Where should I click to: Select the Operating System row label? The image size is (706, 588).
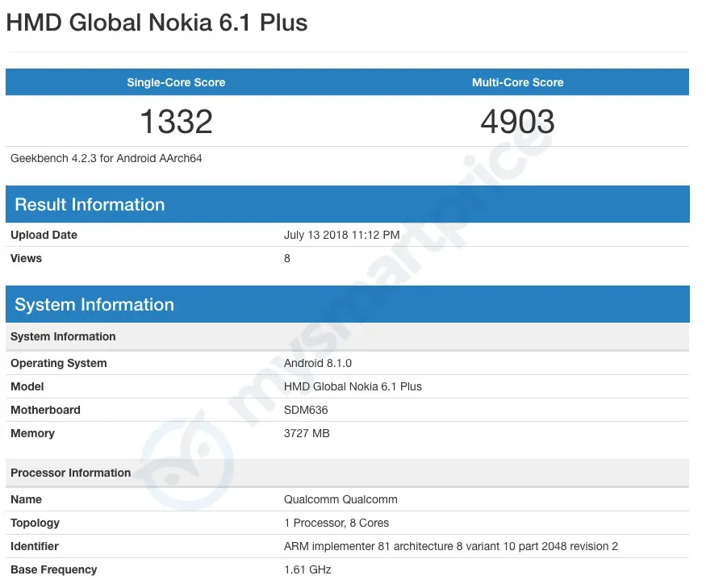point(58,363)
